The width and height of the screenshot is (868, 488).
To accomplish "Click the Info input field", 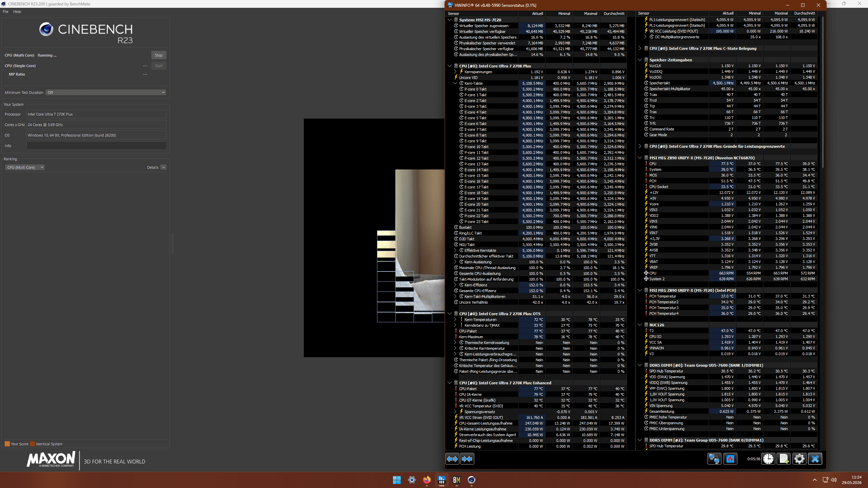I will click(x=96, y=146).
